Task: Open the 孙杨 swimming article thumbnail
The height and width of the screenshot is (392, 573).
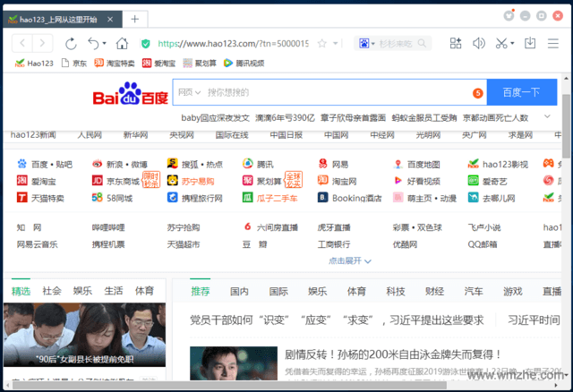Action: click(x=234, y=363)
